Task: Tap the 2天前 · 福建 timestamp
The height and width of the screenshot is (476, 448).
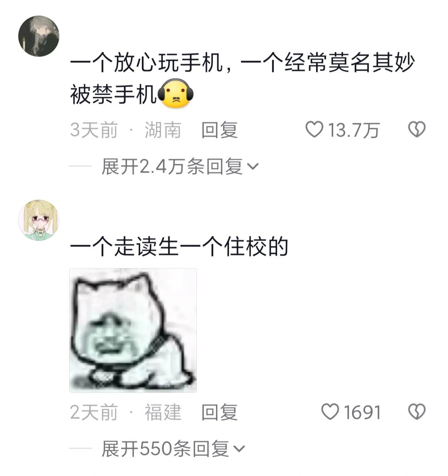Action: tap(125, 412)
